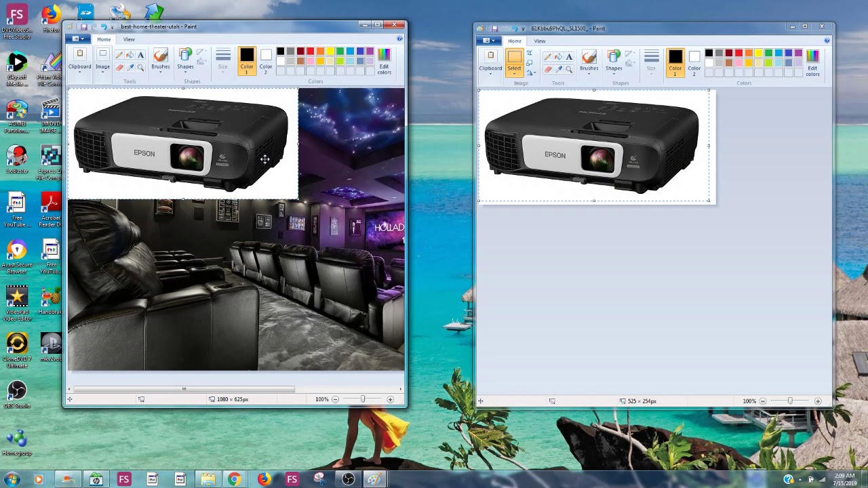Click horizontal scrollbar in left Paint window
This screenshot has width=868, height=488.
[184, 389]
